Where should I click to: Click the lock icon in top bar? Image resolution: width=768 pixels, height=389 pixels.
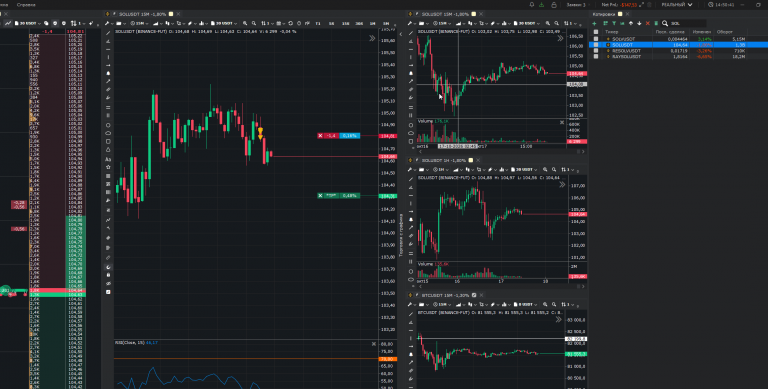[554, 4]
